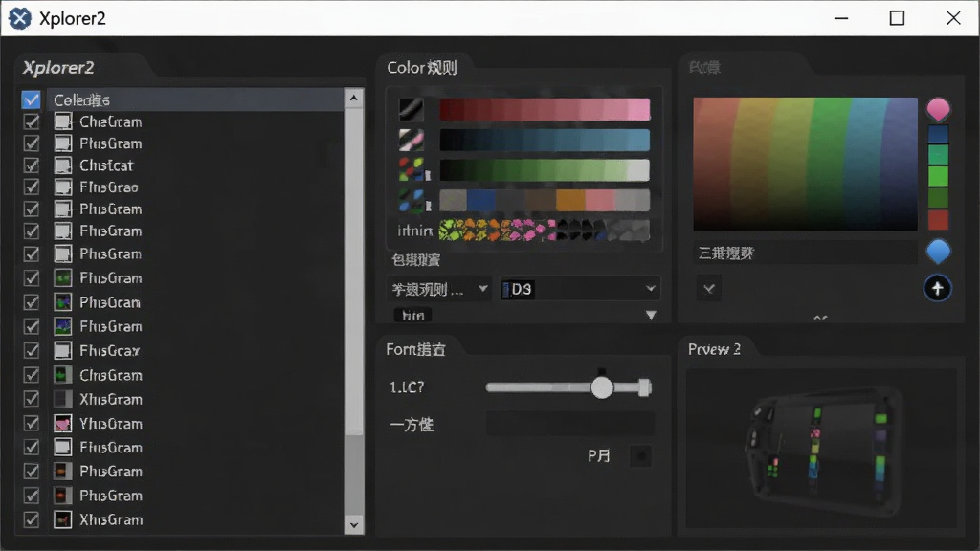The height and width of the screenshot is (551, 980).
Task: Toggle the FhisGcax checkbox
Action: pyautogui.click(x=32, y=350)
